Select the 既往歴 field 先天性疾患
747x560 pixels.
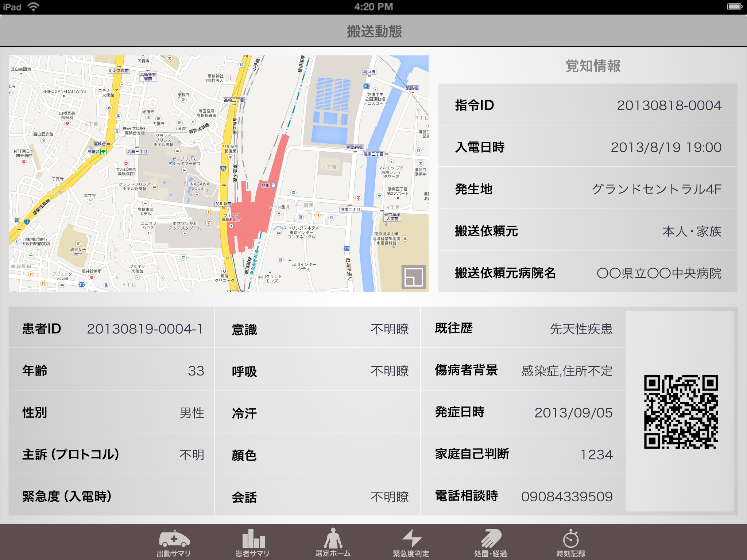581,329
